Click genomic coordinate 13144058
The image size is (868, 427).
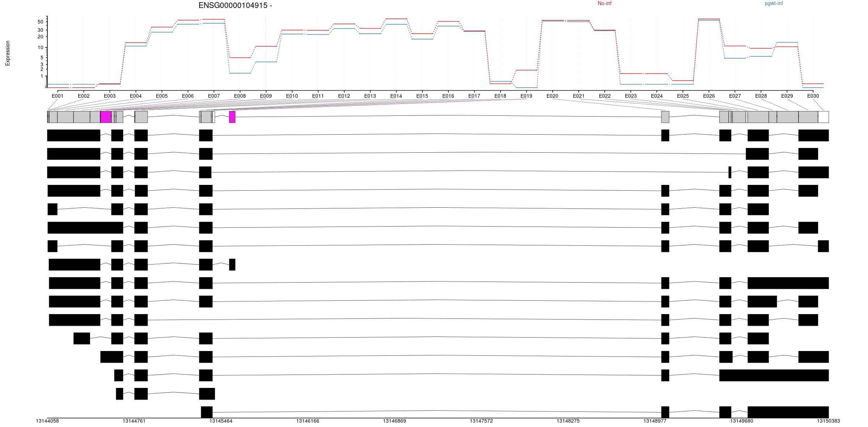[47, 421]
